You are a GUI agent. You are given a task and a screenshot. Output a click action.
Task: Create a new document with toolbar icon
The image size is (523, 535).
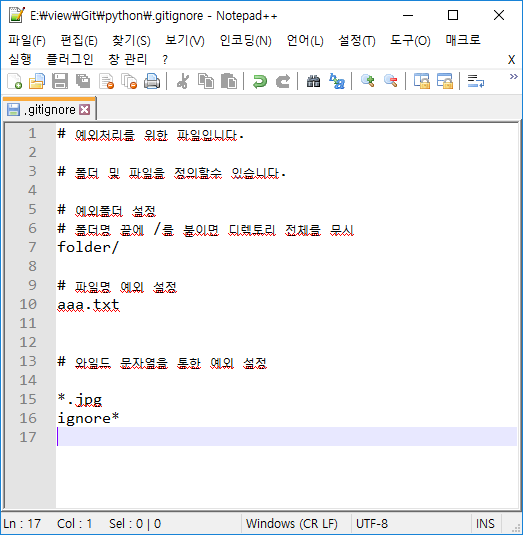click(15, 82)
